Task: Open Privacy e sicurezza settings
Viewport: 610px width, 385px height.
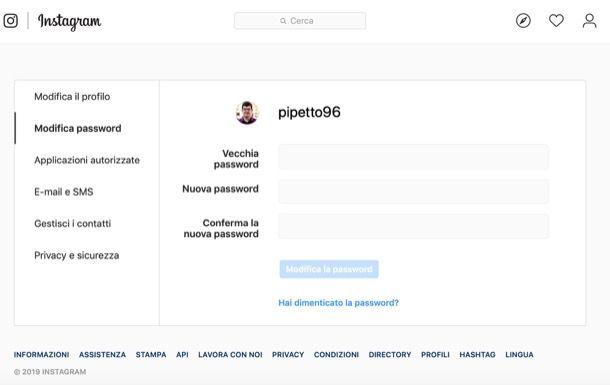Action: pos(77,256)
